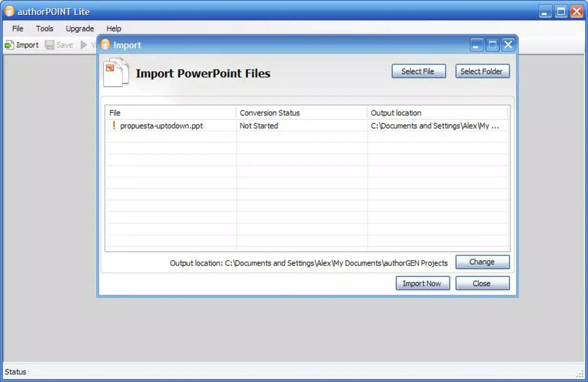
Task: Click the authorPOINT Lite title bar icon
Action: pos(10,11)
